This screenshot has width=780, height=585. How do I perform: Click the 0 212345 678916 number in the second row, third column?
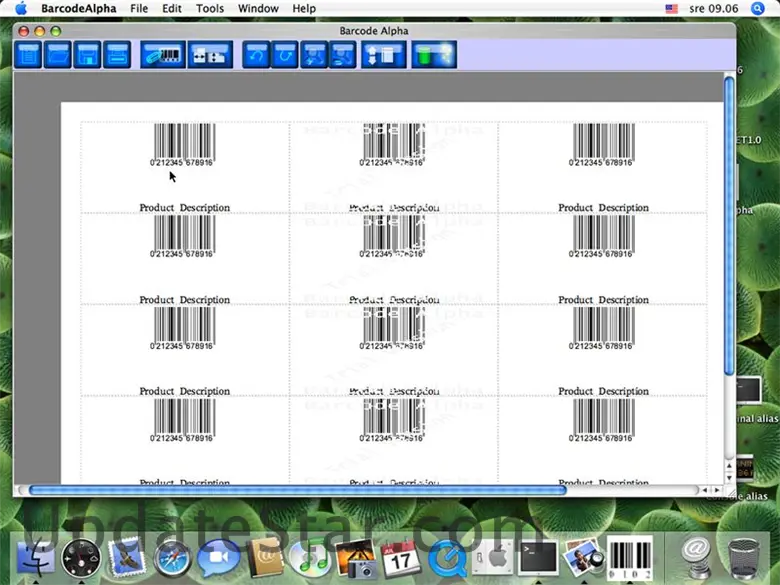click(600, 254)
